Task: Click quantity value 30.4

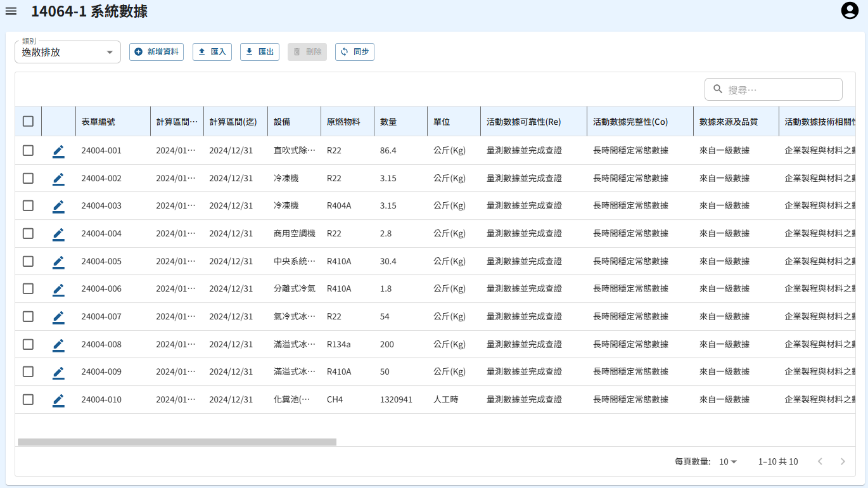Action: 388,261
